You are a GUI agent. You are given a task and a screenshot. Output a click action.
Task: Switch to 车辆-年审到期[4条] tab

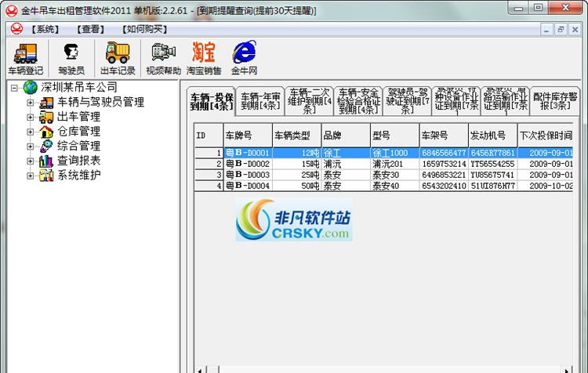click(260, 101)
